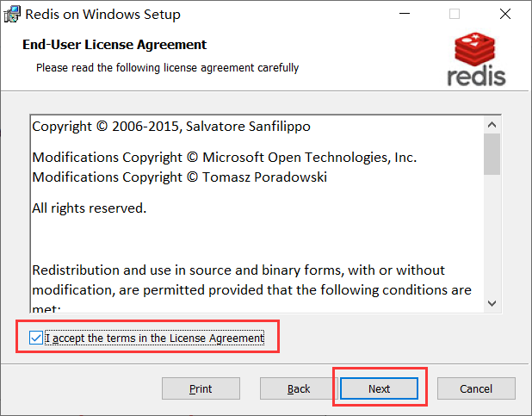The image size is (532, 416).
Task: Click the red Redis logo
Action: (477, 59)
